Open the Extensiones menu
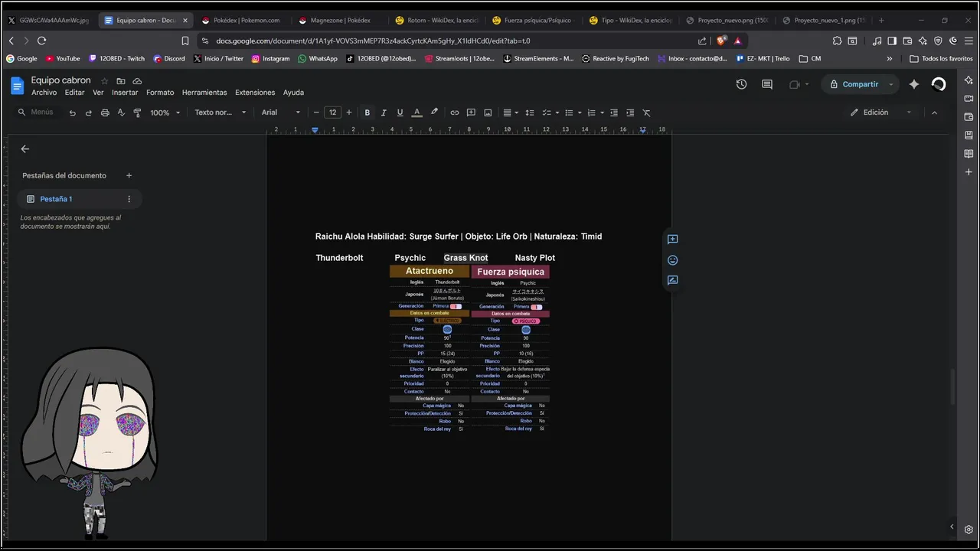Screen dimensions: 980x551 [x=255, y=93]
